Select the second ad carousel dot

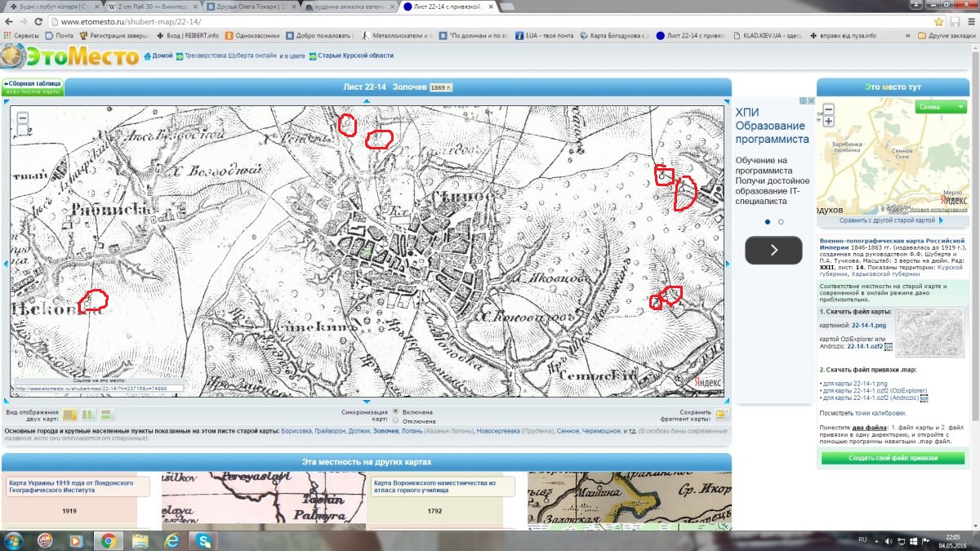781,221
